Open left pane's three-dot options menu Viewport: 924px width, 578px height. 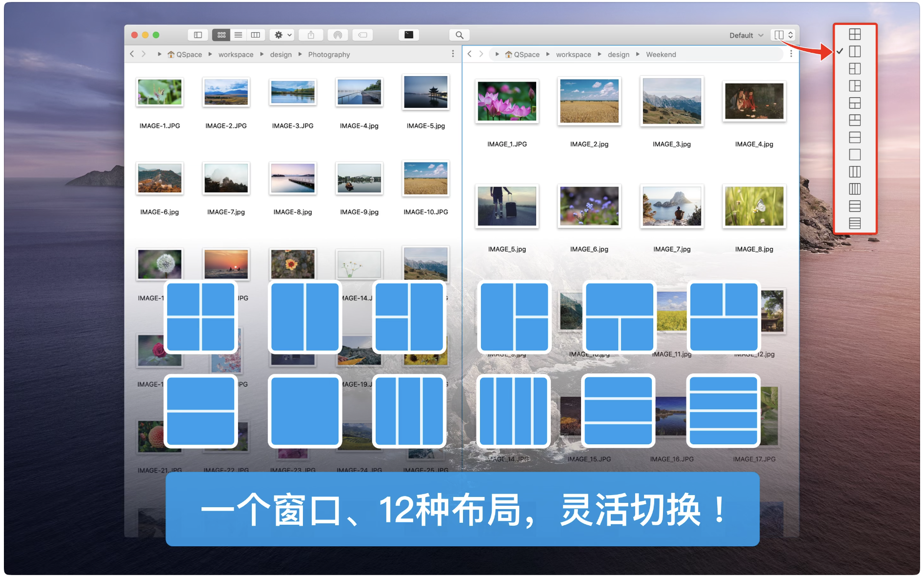453,54
